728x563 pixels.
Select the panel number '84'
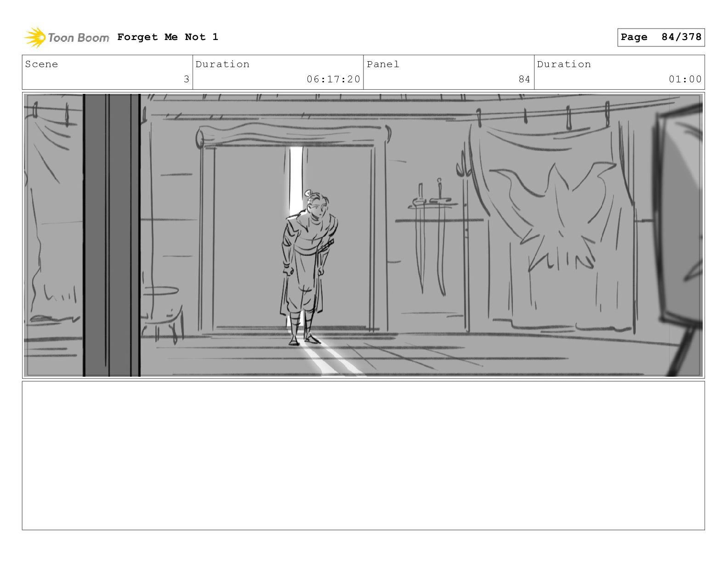pos(524,79)
